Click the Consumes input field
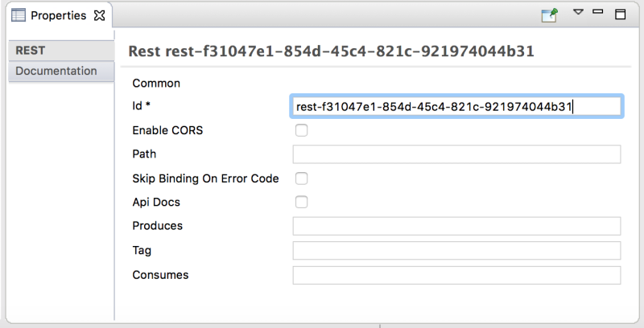644x328 pixels. pos(456,275)
